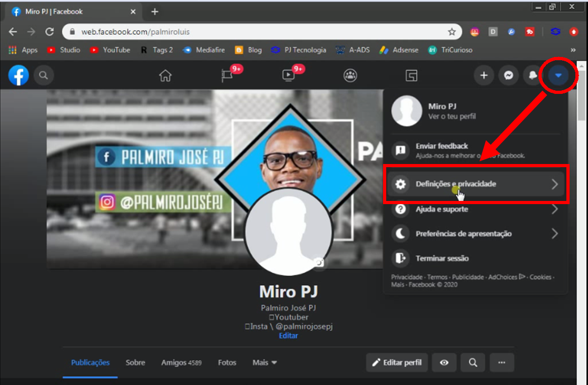
Task: Toggle the account dropdown arrow
Action: (558, 76)
